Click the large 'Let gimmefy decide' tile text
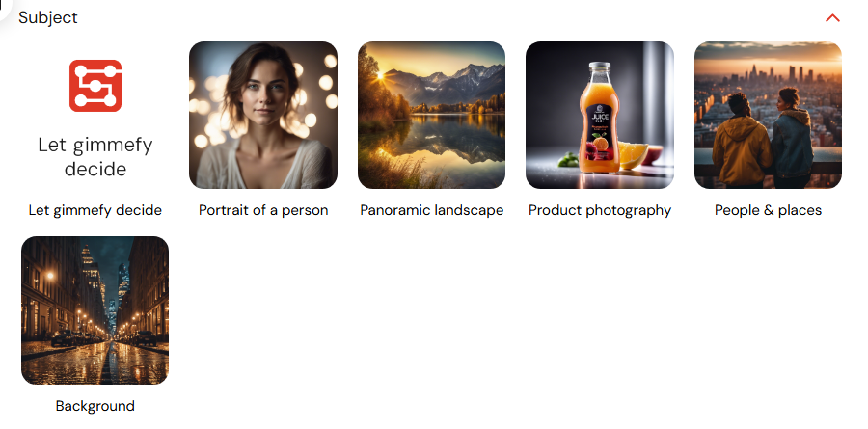This screenshot has width=868, height=429. 95,156
